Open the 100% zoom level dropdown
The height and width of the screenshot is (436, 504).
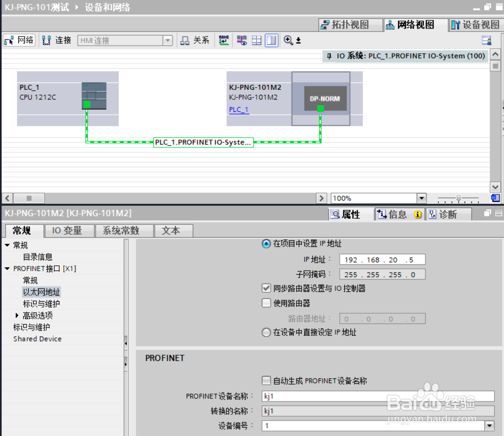[x=422, y=198]
